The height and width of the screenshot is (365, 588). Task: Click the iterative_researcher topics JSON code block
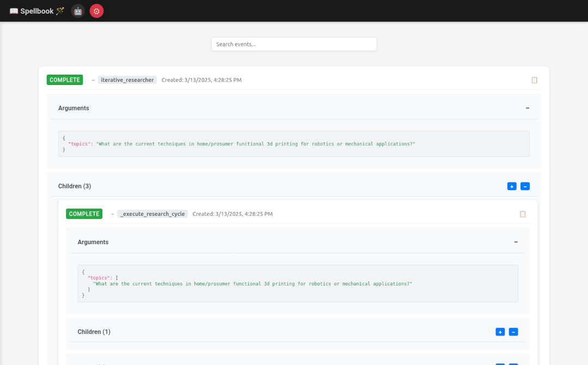tap(294, 144)
